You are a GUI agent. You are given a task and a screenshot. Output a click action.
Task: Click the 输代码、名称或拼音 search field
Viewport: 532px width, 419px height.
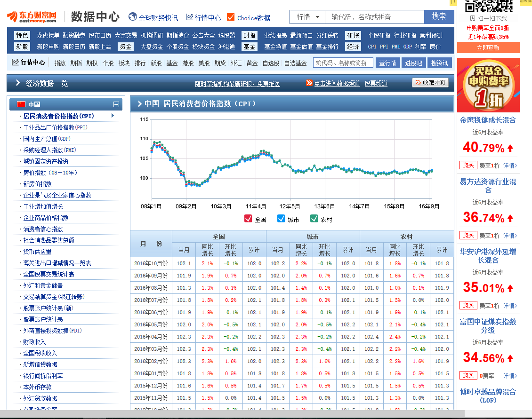(x=374, y=17)
